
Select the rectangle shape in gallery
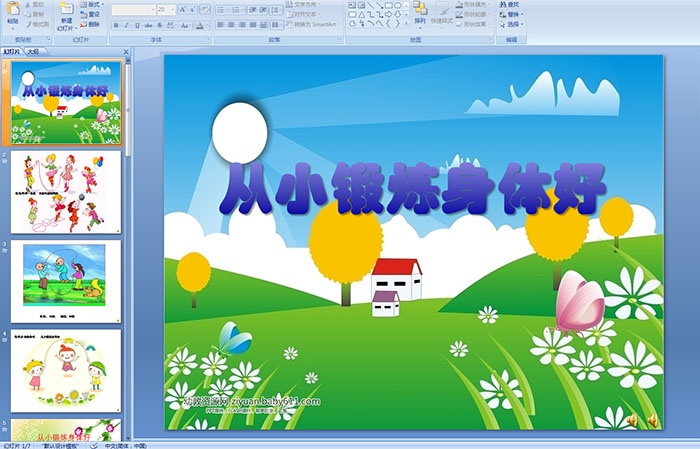pyautogui.click(x=388, y=5)
